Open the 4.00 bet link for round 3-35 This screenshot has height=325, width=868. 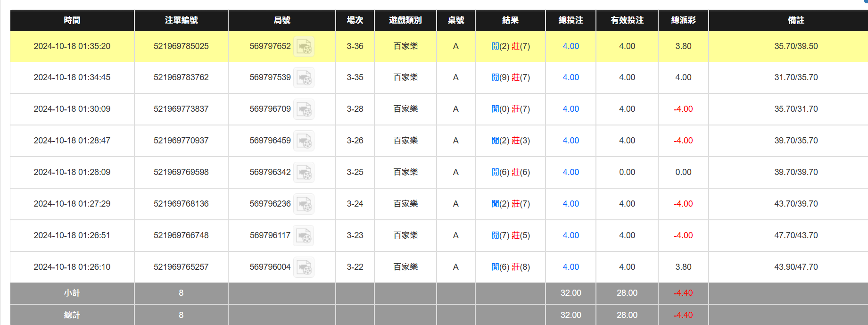(570, 77)
